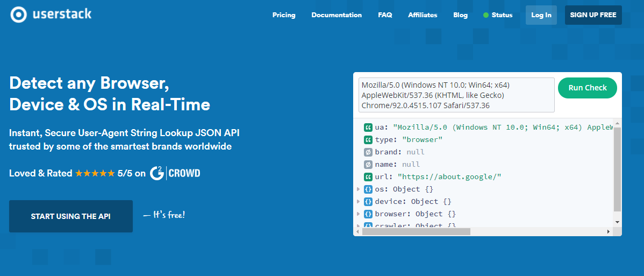Click the green Status indicator dot

pyautogui.click(x=486, y=15)
